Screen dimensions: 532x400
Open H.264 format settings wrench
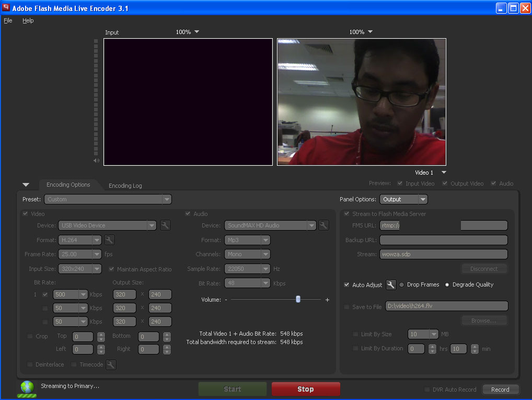(109, 239)
